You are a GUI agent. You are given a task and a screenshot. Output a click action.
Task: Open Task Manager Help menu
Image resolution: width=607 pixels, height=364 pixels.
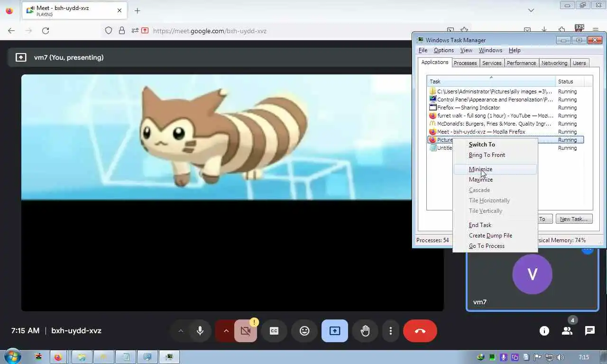point(515,50)
